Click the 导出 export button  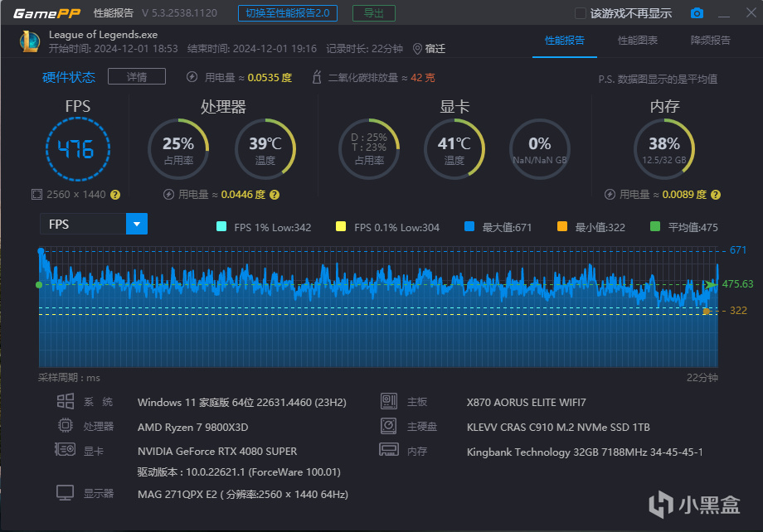coord(374,13)
